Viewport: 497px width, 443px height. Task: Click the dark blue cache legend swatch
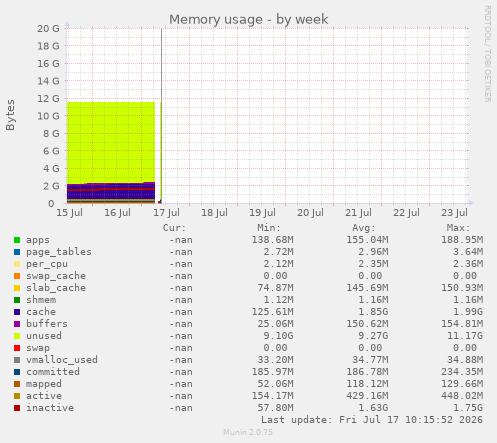(17, 312)
